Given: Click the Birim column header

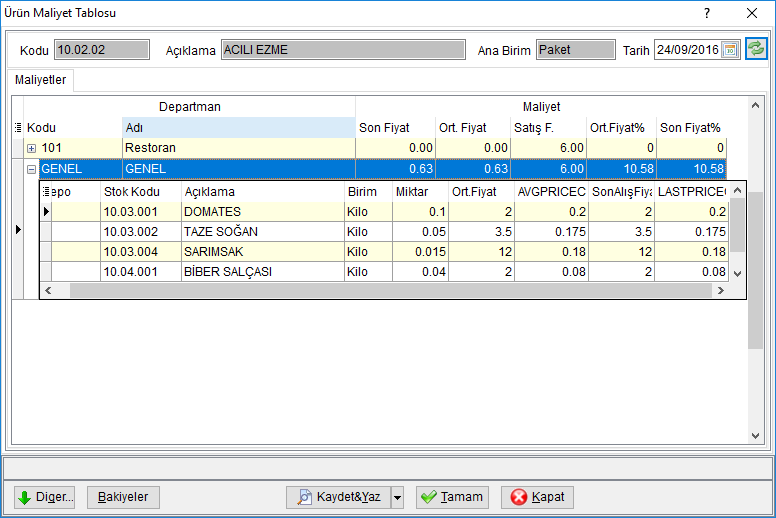Looking at the screenshot, I should click(x=369, y=192).
